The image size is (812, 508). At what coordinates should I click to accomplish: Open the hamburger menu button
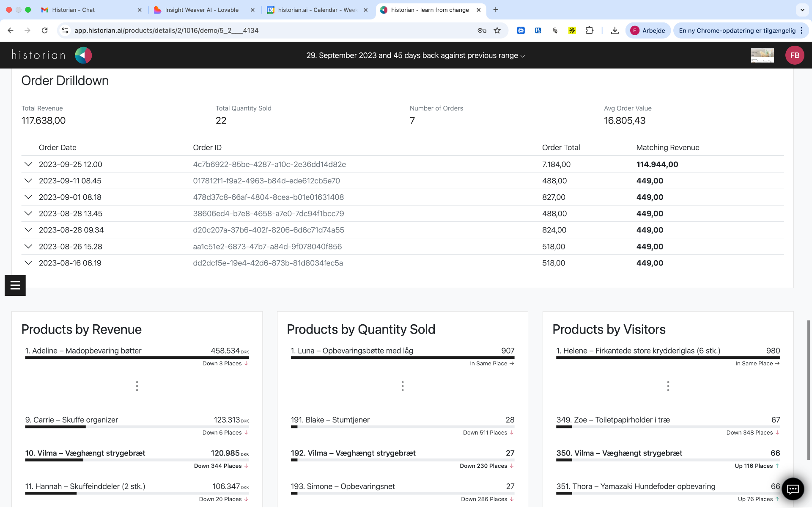click(x=15, y=285)
